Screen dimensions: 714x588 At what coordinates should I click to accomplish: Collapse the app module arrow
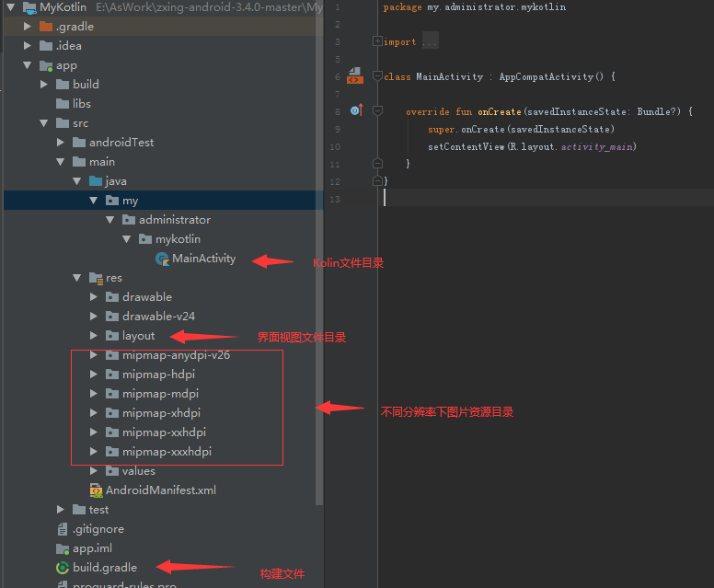pyautogui.click(x=28, y=65)
